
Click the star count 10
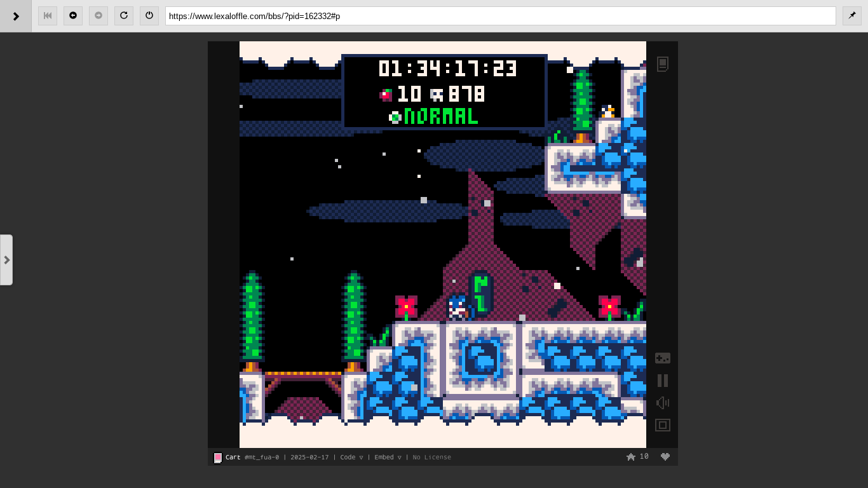click(644, 457)
